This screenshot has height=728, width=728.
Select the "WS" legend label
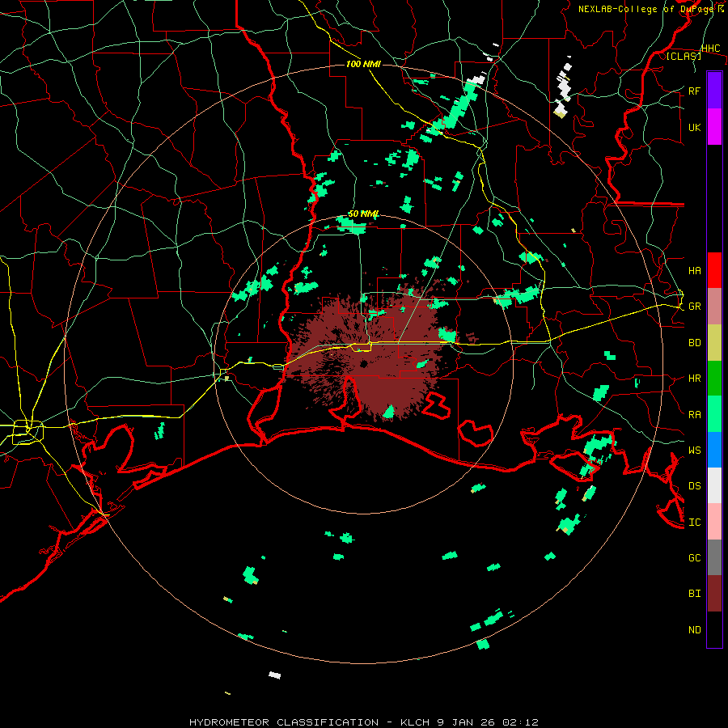(x=694, y=451)
